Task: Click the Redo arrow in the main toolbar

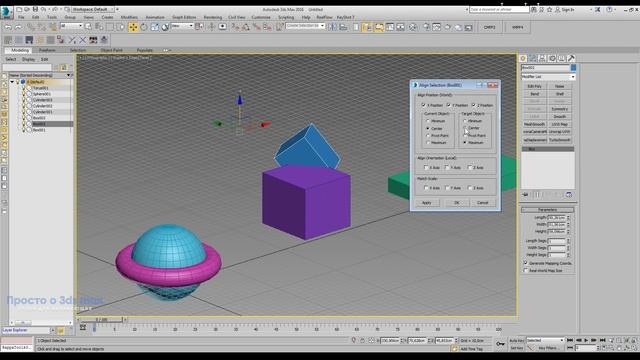Action: point(18,27)
